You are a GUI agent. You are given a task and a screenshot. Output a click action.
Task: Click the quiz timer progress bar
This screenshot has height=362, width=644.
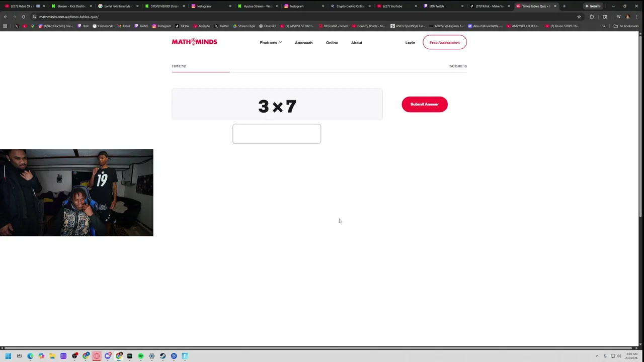(319, 72)
